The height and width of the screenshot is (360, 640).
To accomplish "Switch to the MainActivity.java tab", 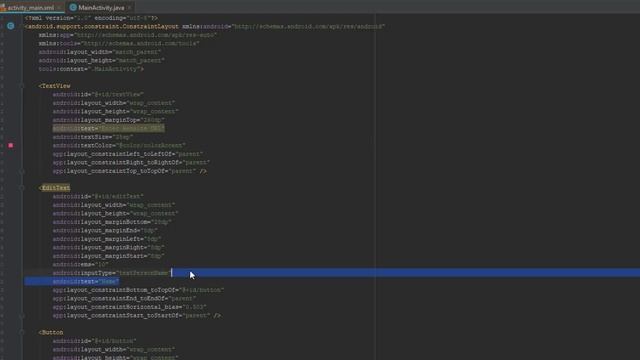I will tap(101, 7).
